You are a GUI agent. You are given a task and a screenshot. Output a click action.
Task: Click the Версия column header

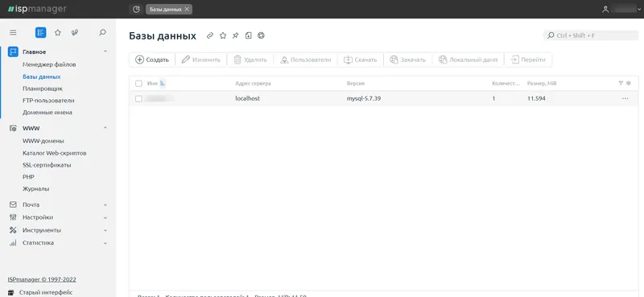[356, 84]
